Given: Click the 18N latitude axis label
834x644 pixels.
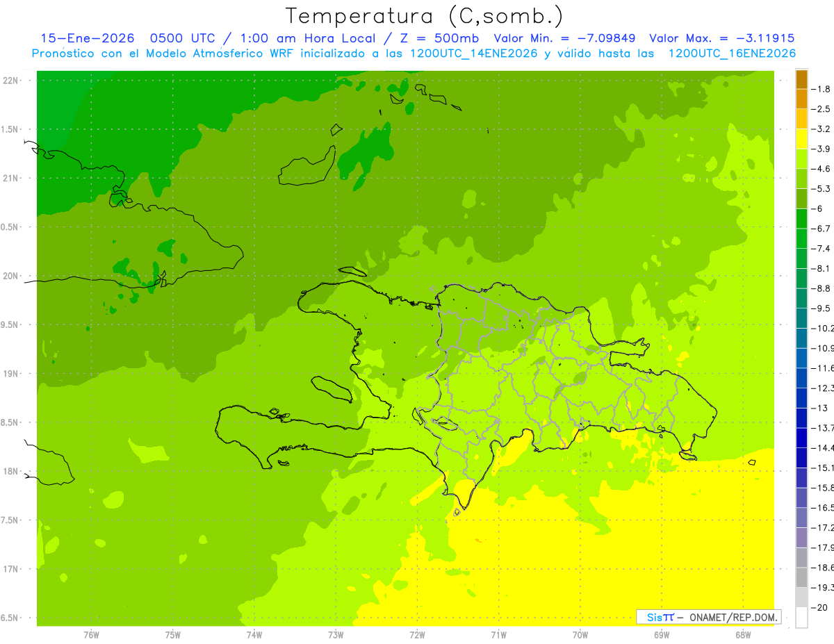Looking at the screenshot, I should (x=12, y=472).
